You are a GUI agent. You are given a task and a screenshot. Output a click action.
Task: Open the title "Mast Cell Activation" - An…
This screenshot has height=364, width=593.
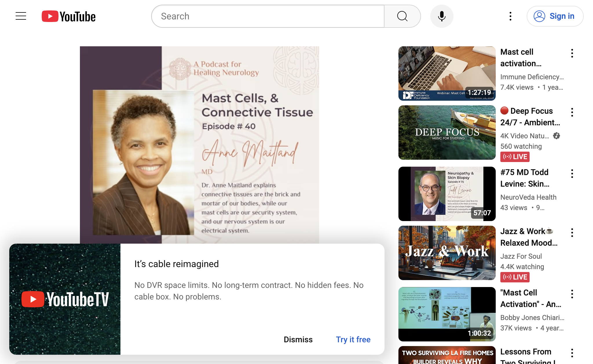[x=531, y=298]
